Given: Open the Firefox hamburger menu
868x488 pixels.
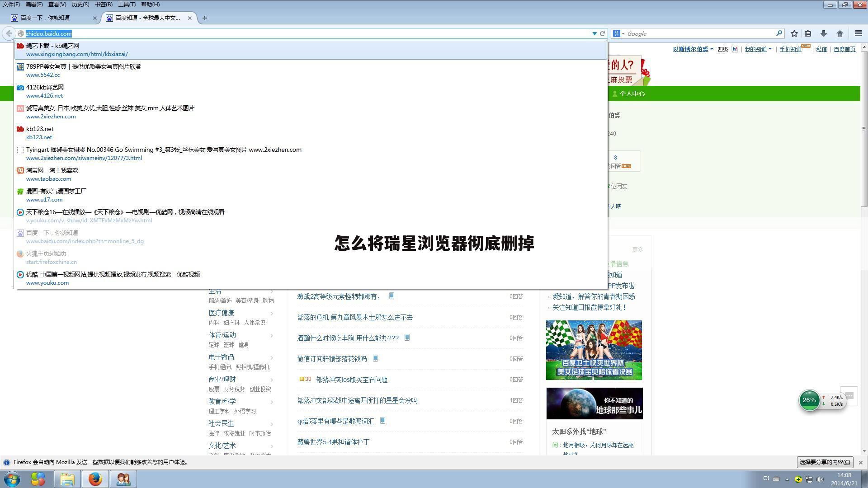Looking at the screenshot, I should click(859, 33).
